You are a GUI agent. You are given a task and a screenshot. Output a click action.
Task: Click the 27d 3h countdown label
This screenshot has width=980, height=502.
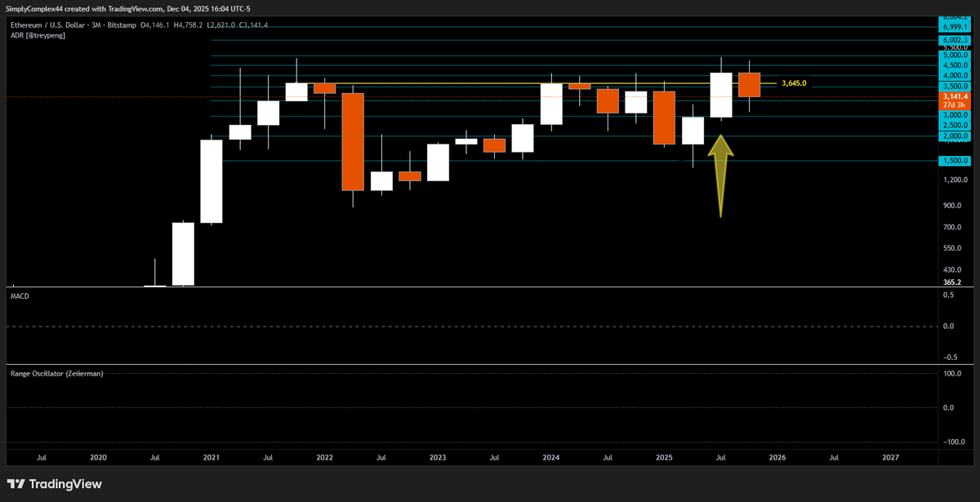(955, 104)
